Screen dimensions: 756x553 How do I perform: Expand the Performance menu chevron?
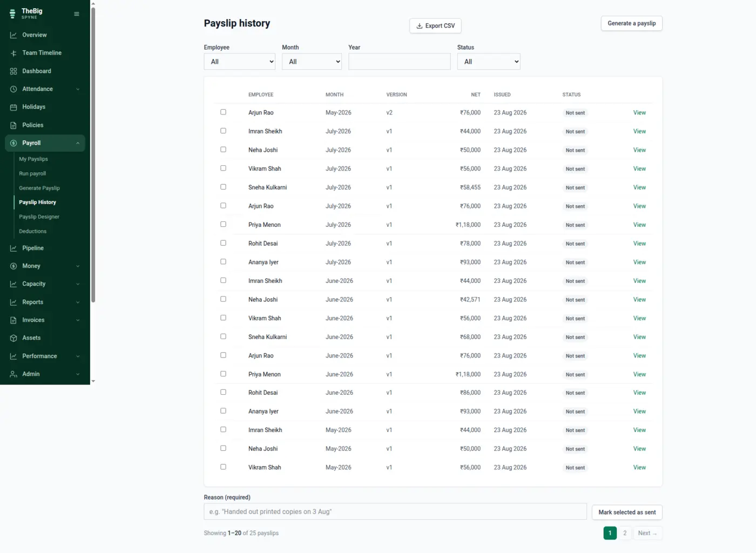[78, 356]
